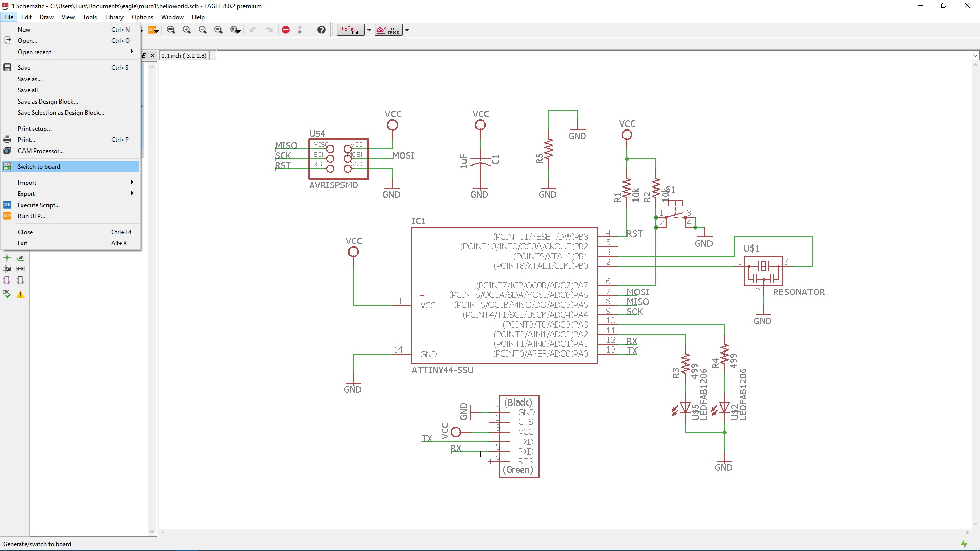Select Save Selection as Design Block...

pyautogui.click(x=70, y=112)
